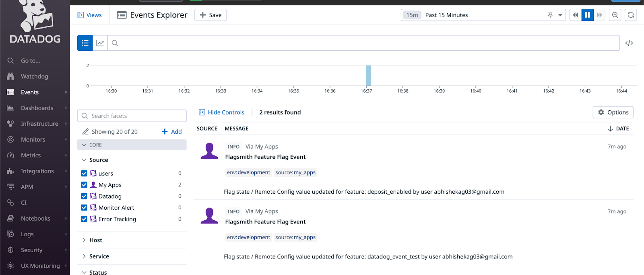Viewport: 644px width, 275px height.
Task: Click the avatar of the datadog_event_test event
Action: pos(209,216)
